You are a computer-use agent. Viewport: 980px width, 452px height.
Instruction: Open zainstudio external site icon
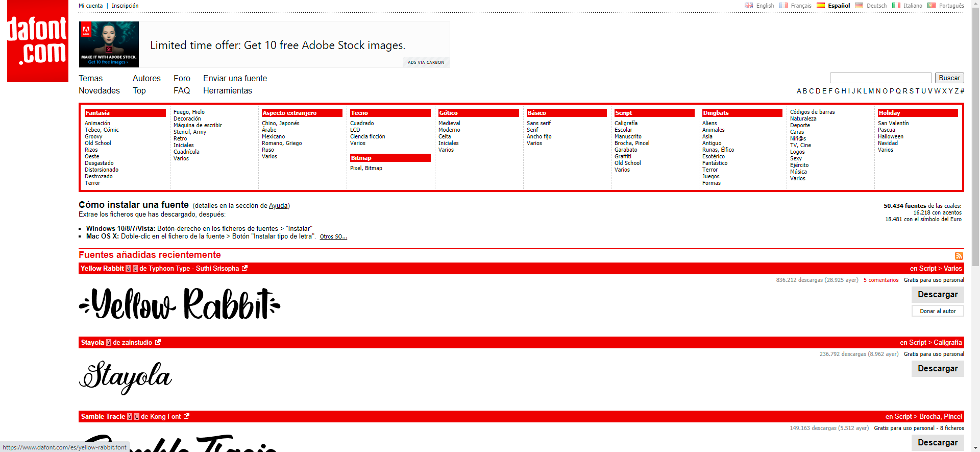point(158,342)
